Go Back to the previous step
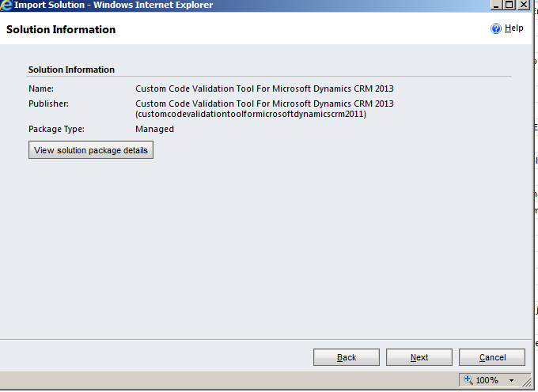The image size is (538, 392). (x=347, y=357)
